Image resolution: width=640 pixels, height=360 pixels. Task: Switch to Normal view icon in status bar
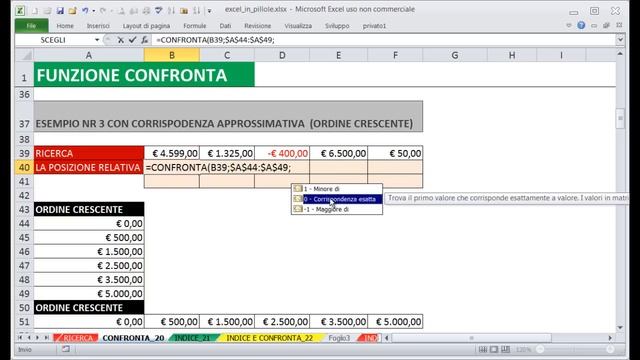pos(483,349)
